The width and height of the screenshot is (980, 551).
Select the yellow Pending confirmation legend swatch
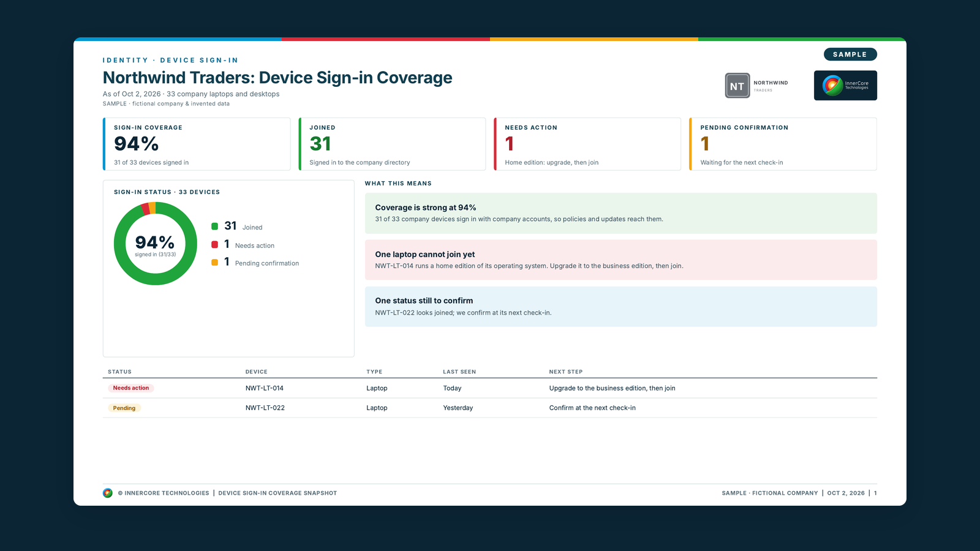[215, 263]
